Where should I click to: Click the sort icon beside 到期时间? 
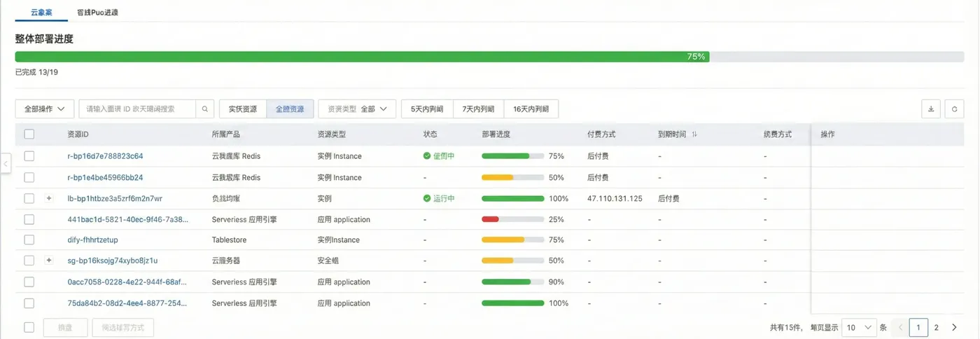[694, 134]
